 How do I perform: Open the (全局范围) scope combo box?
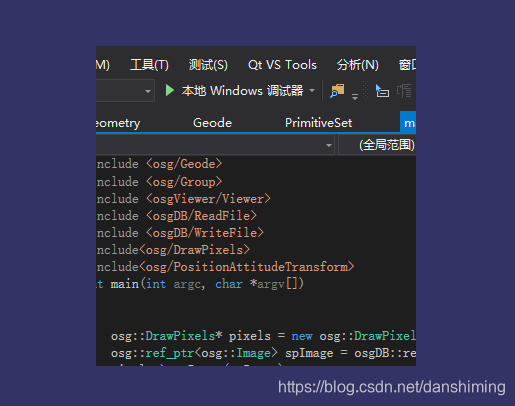pos(377,145)
